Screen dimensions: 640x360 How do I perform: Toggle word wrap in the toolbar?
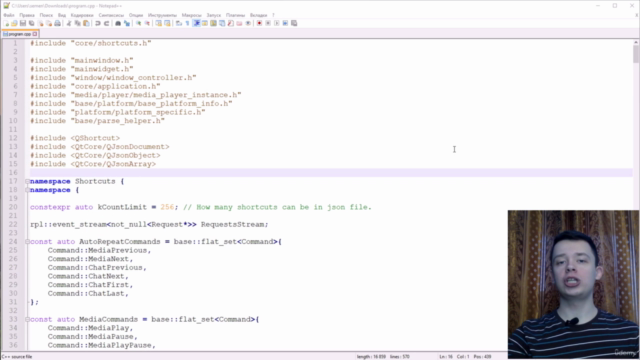(x=179, y=23)
